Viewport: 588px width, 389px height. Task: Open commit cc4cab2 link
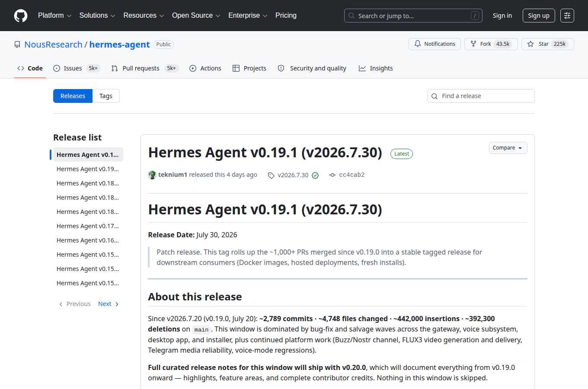click(x=352, y=175)
